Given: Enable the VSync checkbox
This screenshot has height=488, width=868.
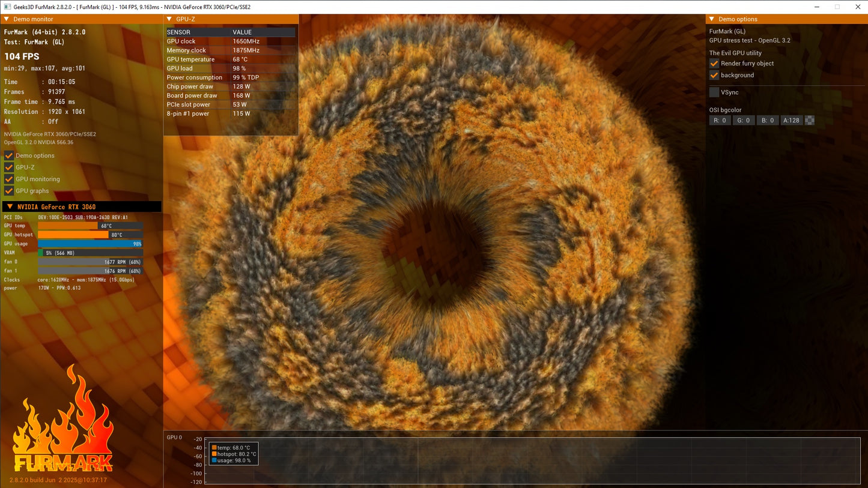Looking at the screenshot, I should 714,92.
